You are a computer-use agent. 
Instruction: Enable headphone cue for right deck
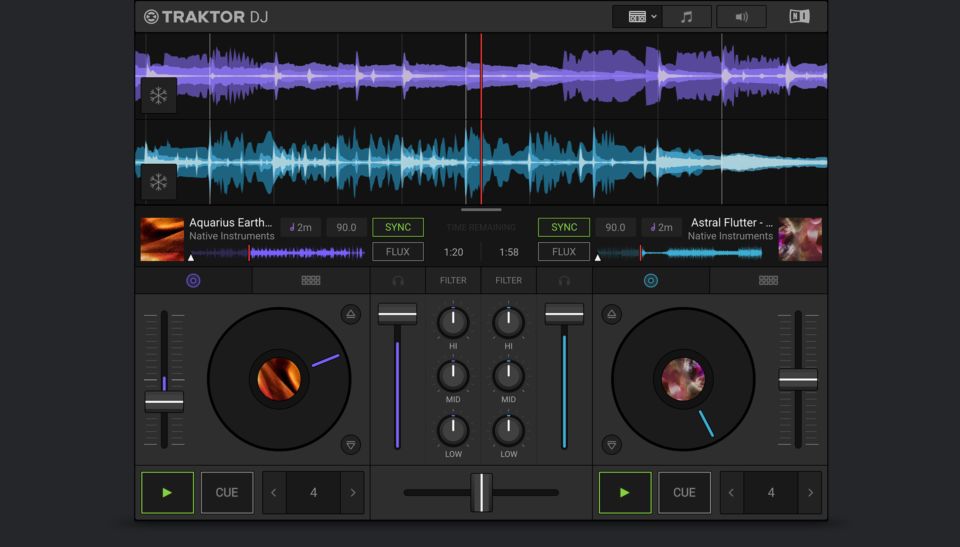(x=564, y=281)
